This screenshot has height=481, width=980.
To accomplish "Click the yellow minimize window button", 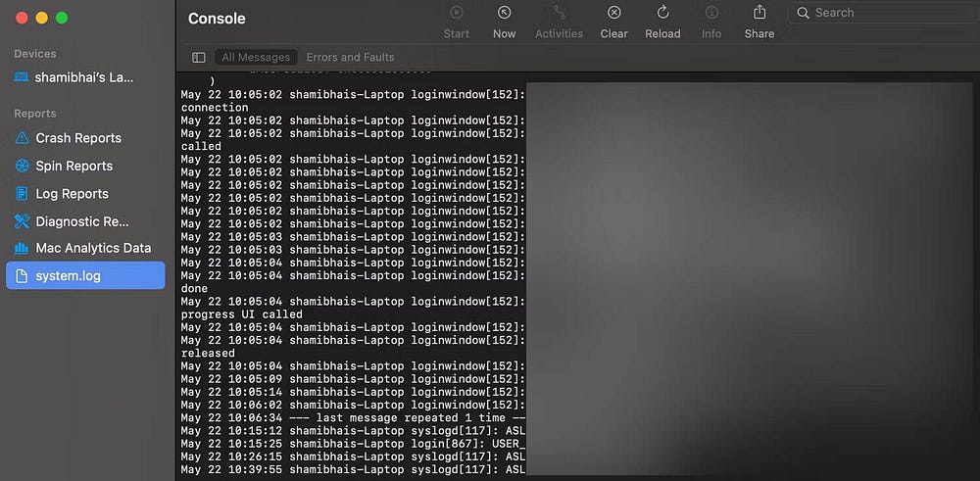I will tap(41, 18).
